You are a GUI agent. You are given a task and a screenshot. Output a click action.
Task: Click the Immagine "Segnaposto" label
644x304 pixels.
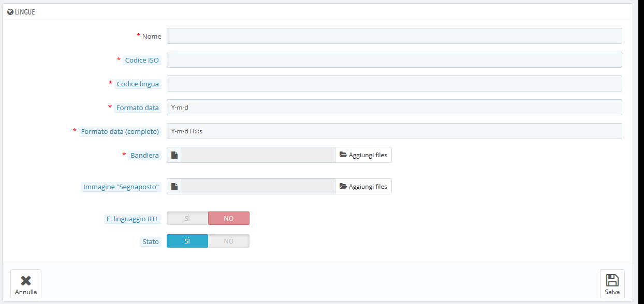pyautogui.click(x=121, y=187)
